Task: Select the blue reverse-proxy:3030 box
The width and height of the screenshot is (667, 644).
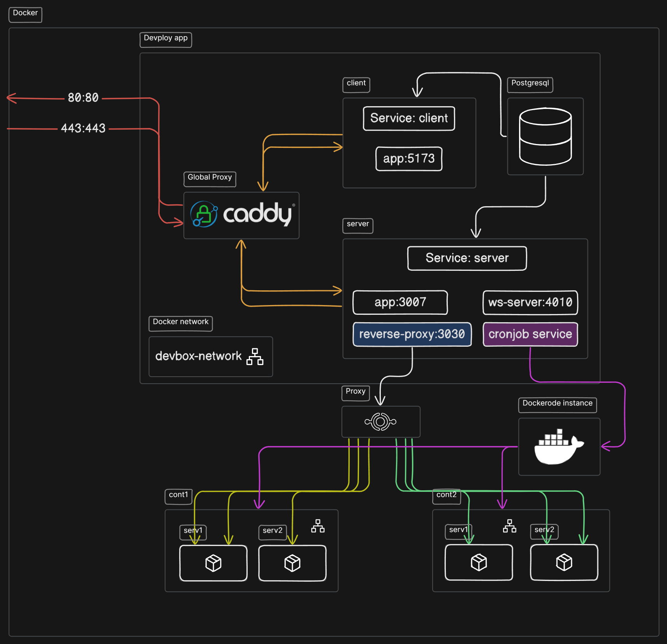Action: 412,334
